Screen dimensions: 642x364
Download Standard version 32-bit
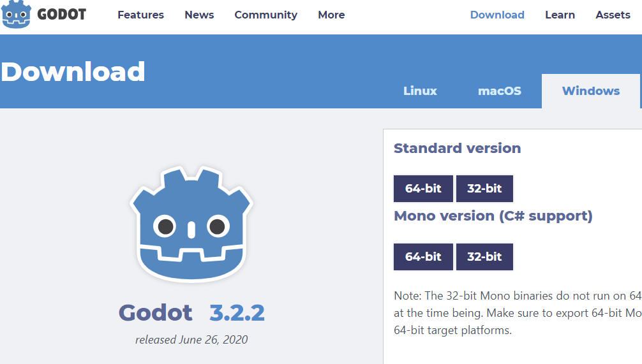click(x=484, y=189)
